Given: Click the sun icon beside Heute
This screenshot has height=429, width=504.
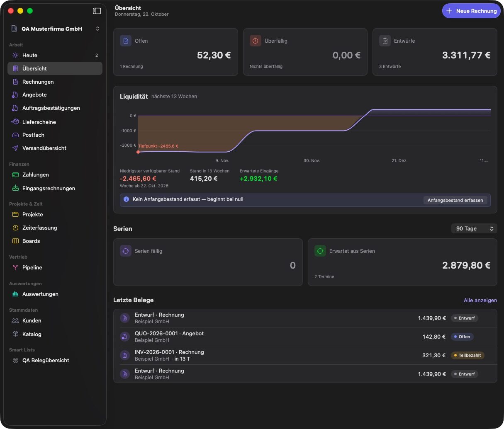Looking at the screenshot, I should (15, 55).
